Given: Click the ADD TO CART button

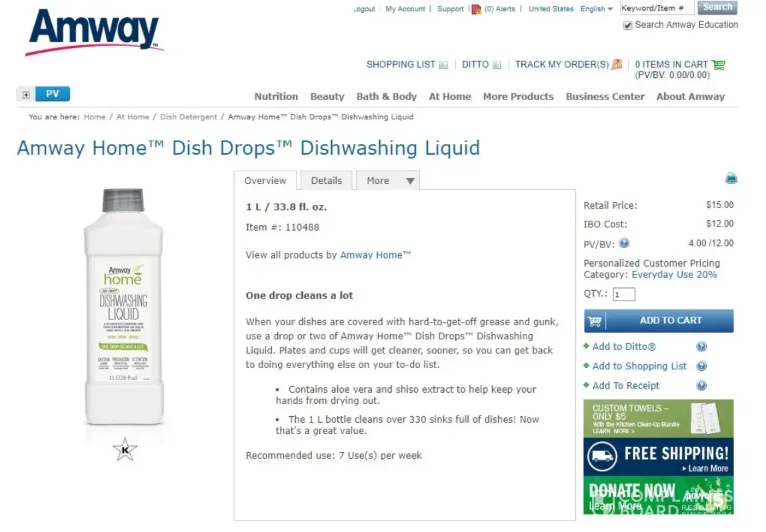Looking at the screenshot, I should point(659,321).
